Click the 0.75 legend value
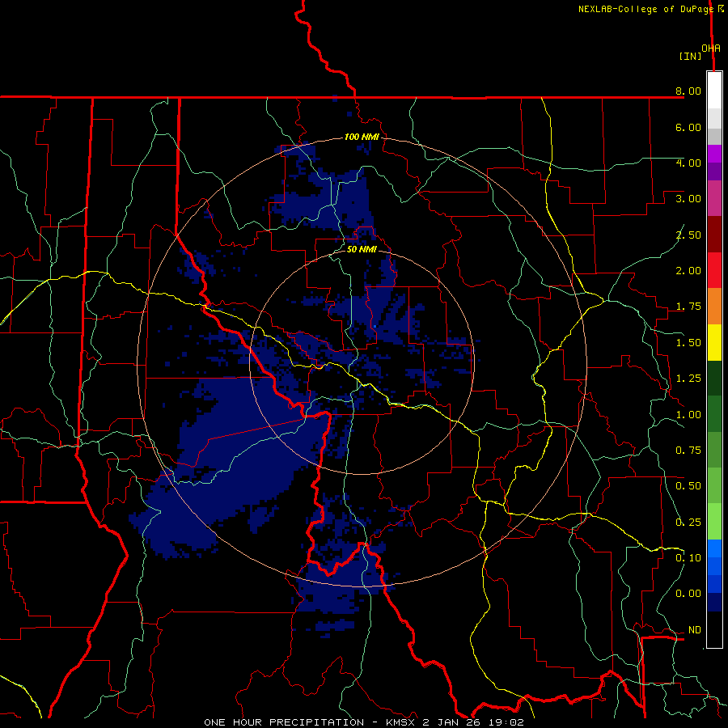This screenshot has width=728, height=728. [688, 451]
